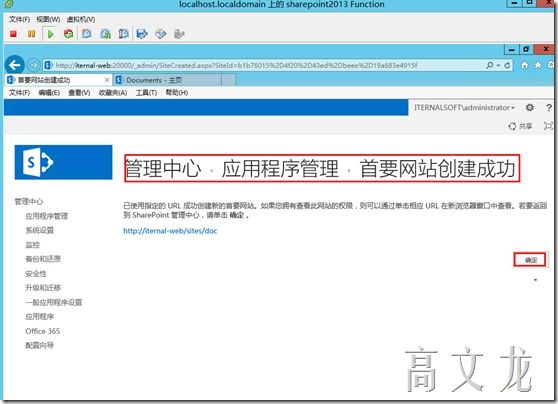Click the gray USB device toolbar icon
Screen dimensions: 558x404
pyautogui.click(x=179, y=34)
